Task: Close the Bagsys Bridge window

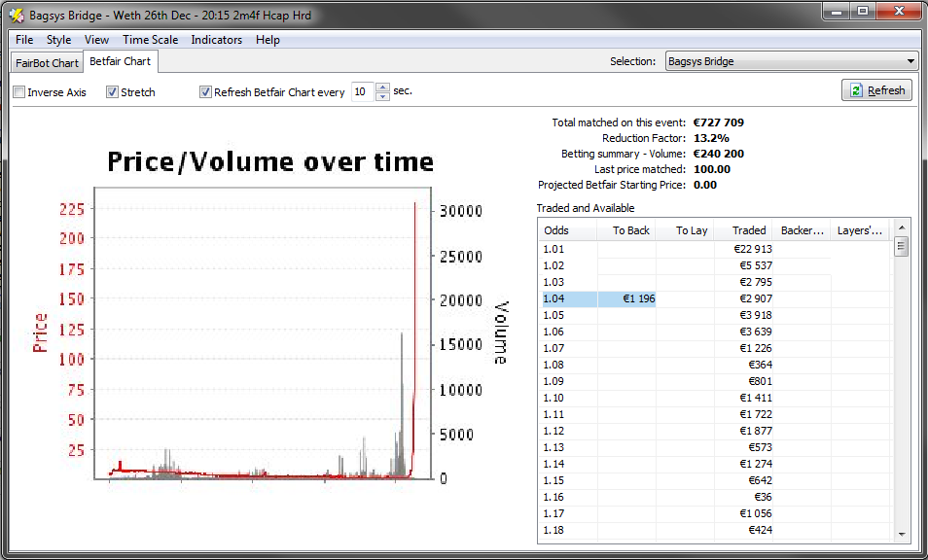Action: tap(899, 12)
